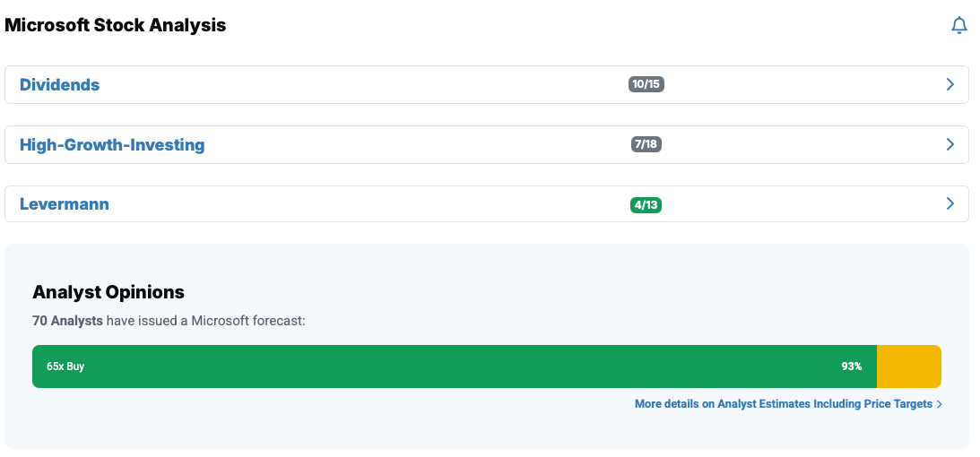This screenshot has width=980, height=457.
Task: Click the 10/15 Dividends score badge
Action: (646, 84)
